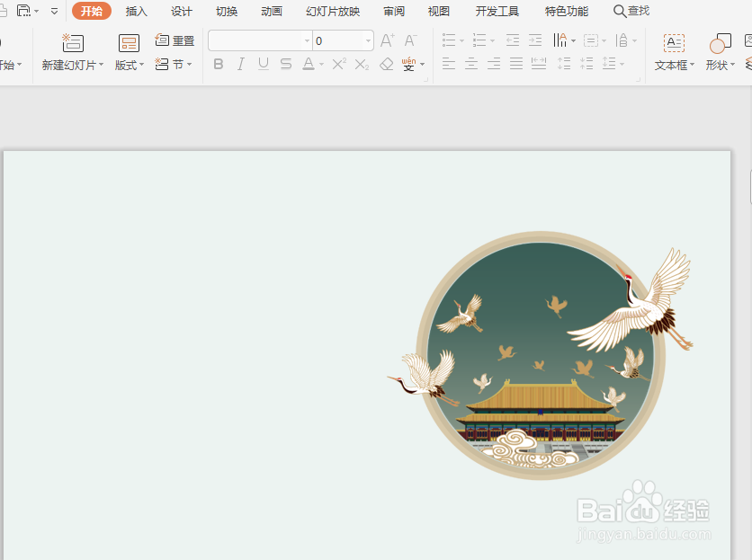Click the increase font size icon
The width and height of the screenshot is (752, 560).
[385, 41]
